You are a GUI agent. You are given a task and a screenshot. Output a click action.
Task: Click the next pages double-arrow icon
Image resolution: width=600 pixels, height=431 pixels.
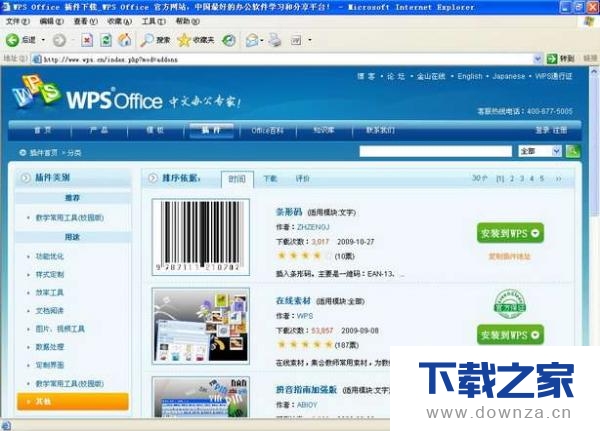point(558,179)
